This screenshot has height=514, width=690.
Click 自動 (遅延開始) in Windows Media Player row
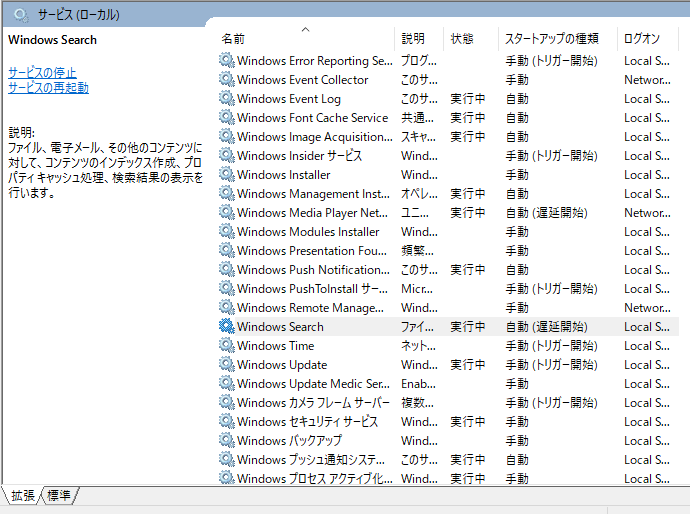(x=547, y=213)
